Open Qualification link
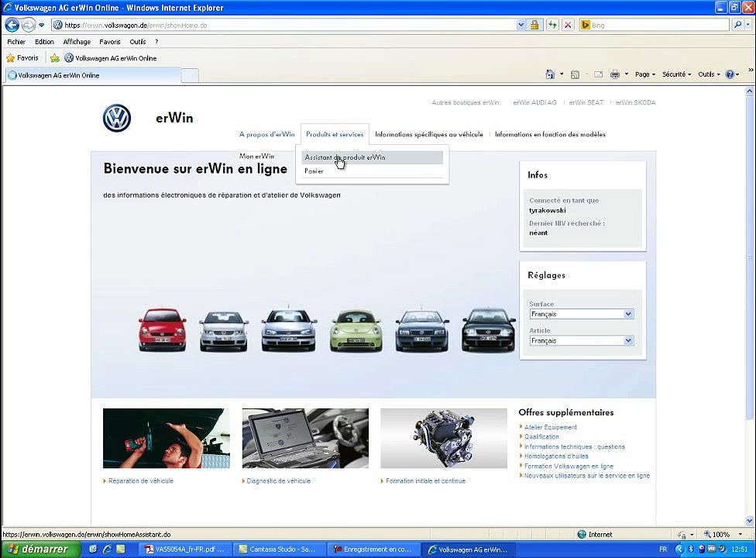 541,437
